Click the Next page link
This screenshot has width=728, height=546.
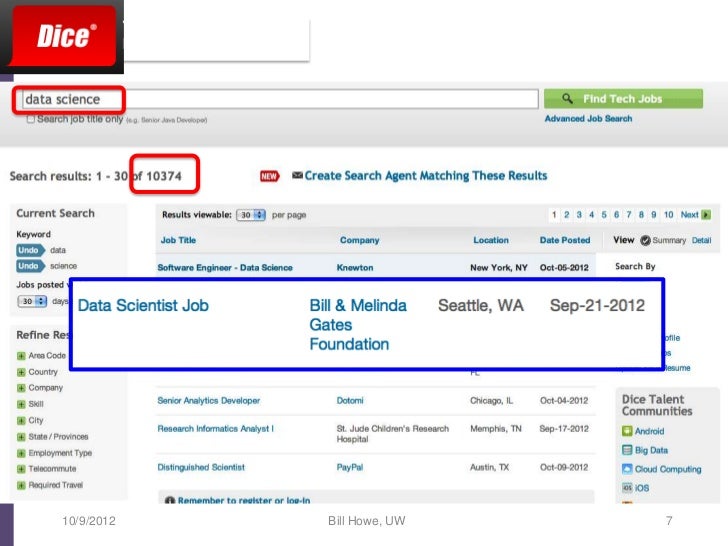pos(689,214)
